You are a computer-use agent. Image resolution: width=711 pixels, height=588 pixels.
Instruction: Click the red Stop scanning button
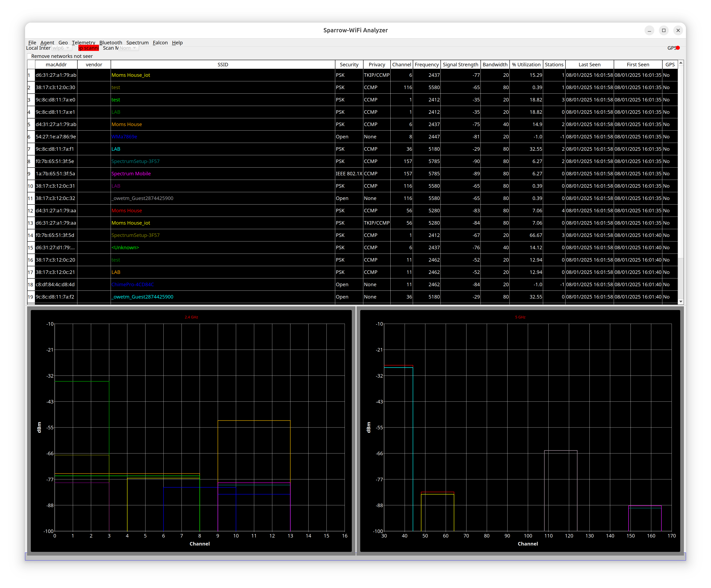coord(88,48)
